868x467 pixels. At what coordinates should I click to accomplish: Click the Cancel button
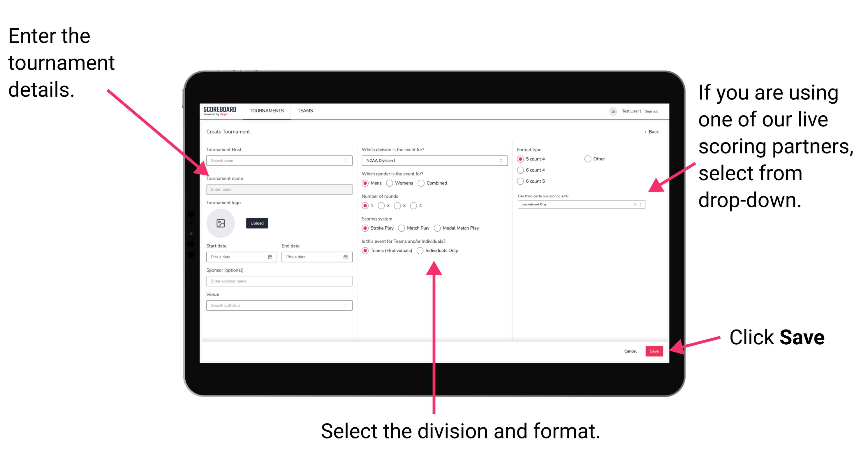[631, 351]
